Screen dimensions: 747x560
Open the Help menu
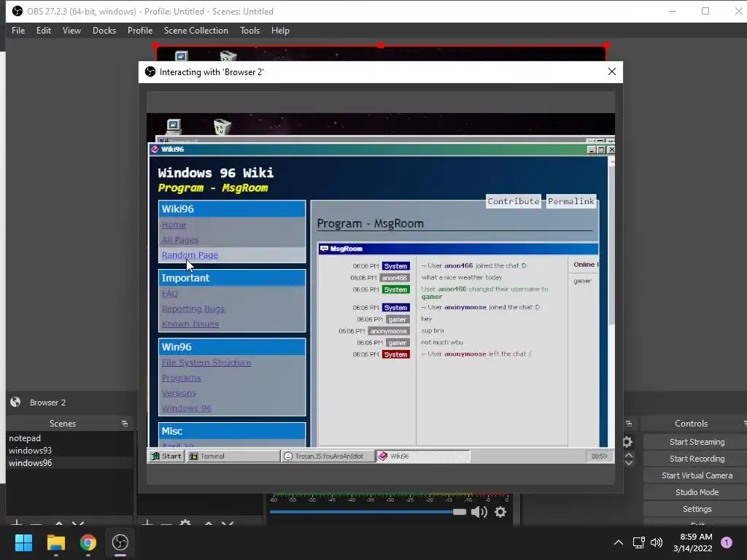click(280, 31)
